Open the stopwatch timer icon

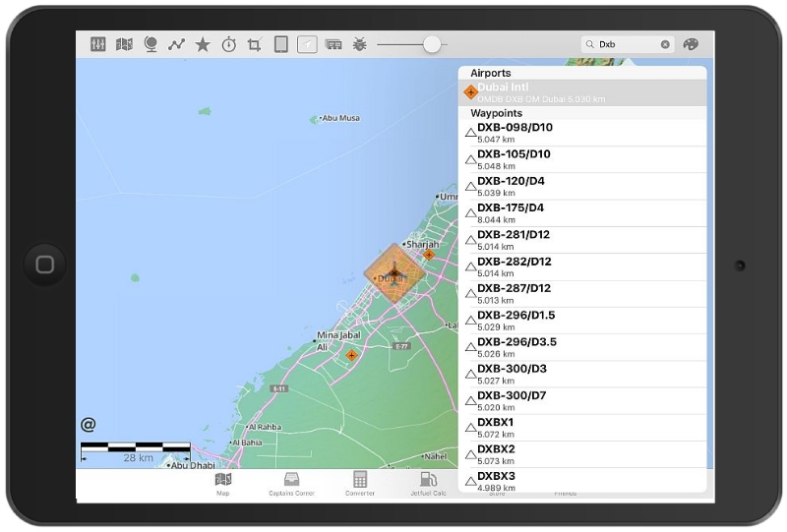229,44
